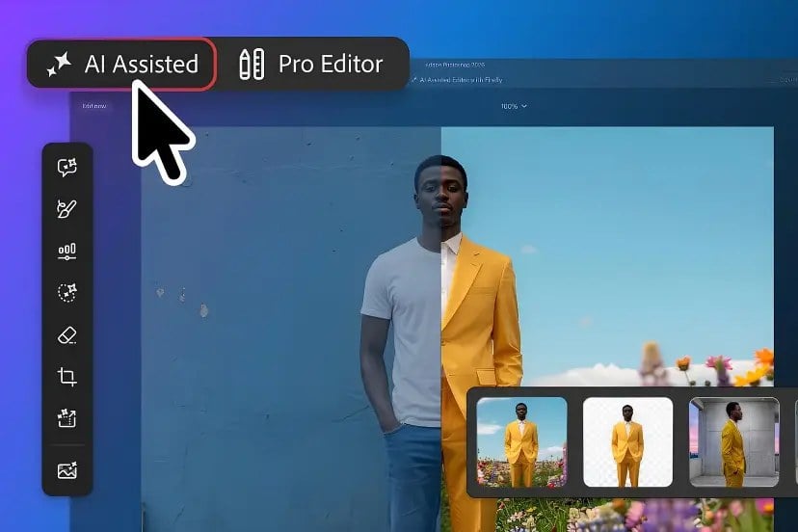Select the Crop tool
The height and width of the screenshot is (532, 798).
pos(66,377)
